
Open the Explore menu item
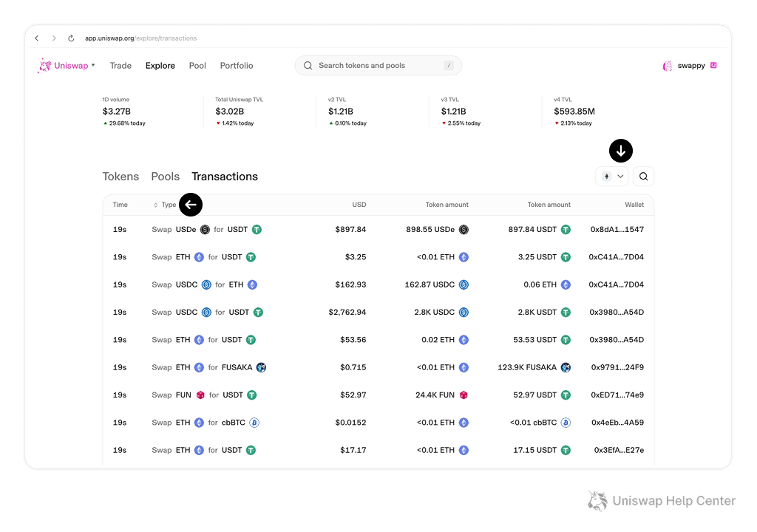point(160,66)
